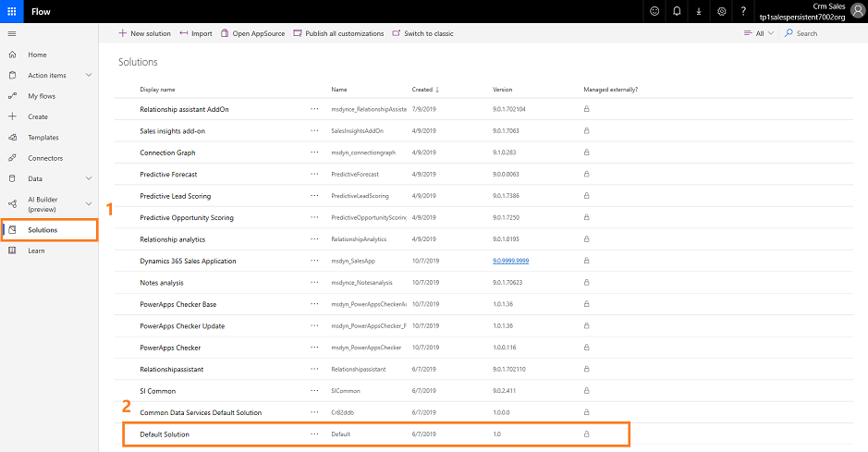Open more options for Default Solution

(314, 434)
